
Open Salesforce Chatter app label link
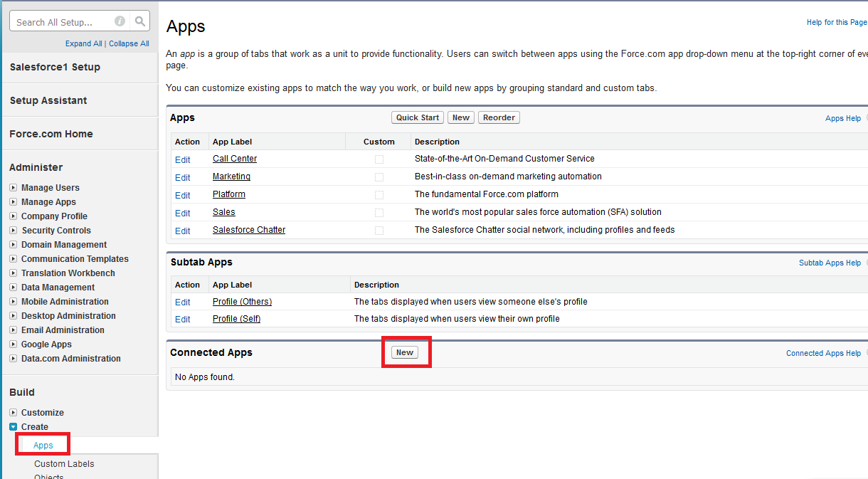[249, 230]
